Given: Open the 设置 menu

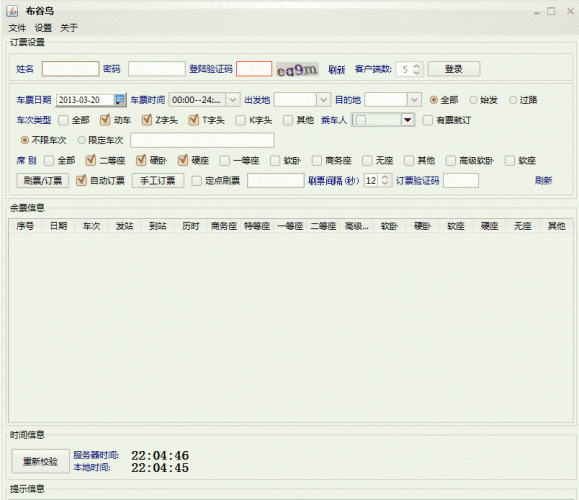Looking at the screenshot, I should (43, 28).
